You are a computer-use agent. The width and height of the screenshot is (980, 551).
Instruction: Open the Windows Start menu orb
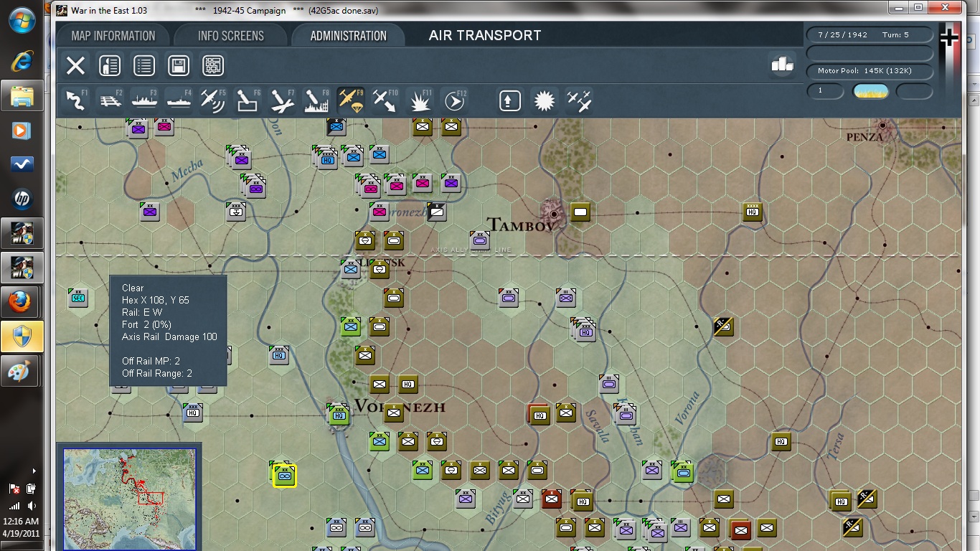point(22,22)
